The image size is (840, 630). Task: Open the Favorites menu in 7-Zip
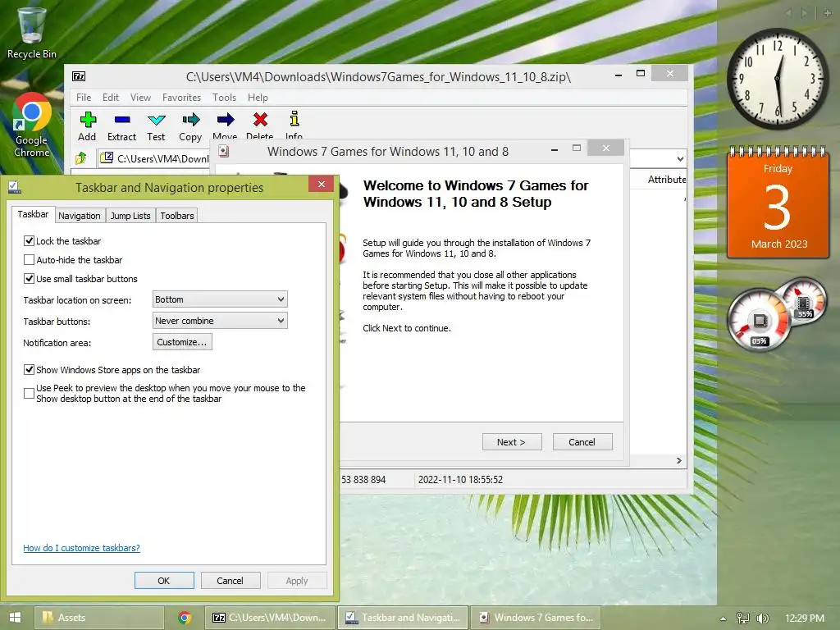[x=181, y=98]
